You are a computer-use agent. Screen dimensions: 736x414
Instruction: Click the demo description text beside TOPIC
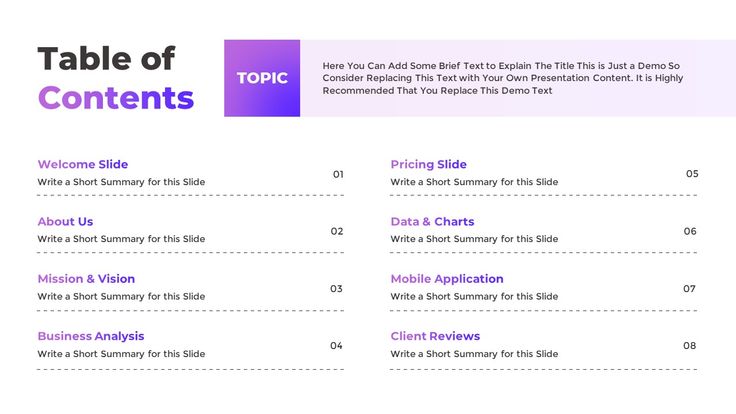(x=503, y=78)
